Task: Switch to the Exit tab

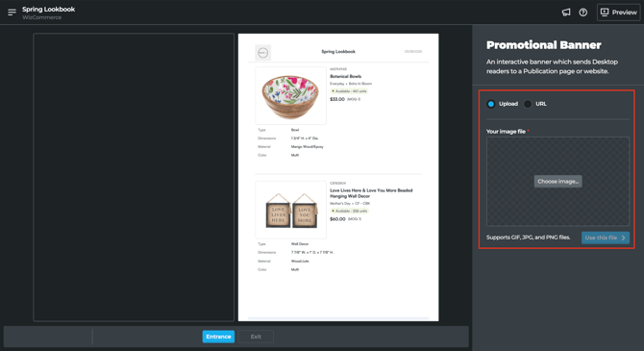Action: tap(256, 337)
